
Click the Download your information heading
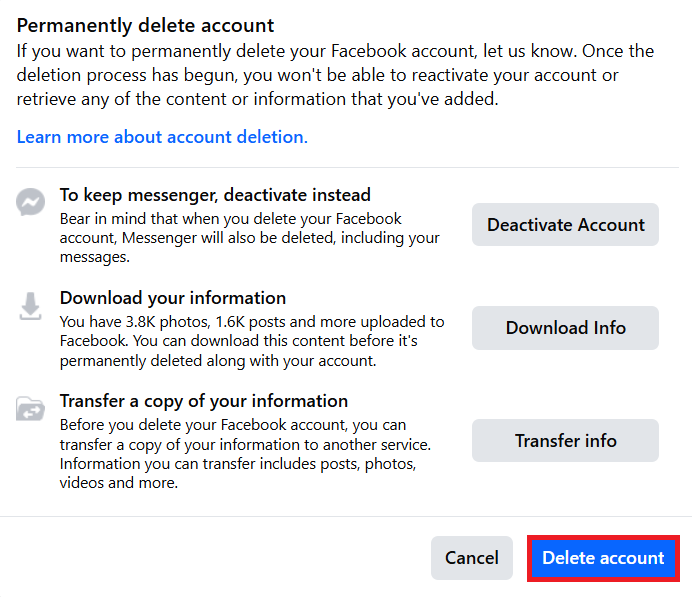(x=173, y=298)
